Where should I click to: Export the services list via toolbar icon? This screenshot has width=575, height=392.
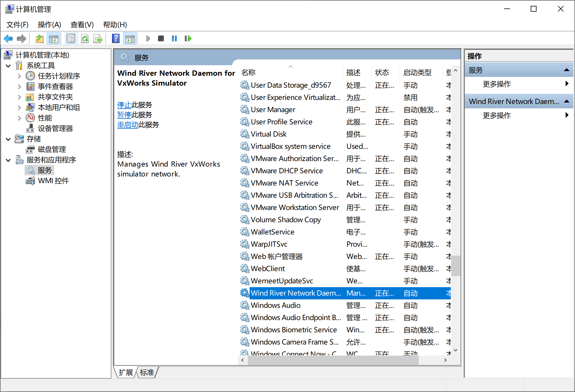click(98, 38)
